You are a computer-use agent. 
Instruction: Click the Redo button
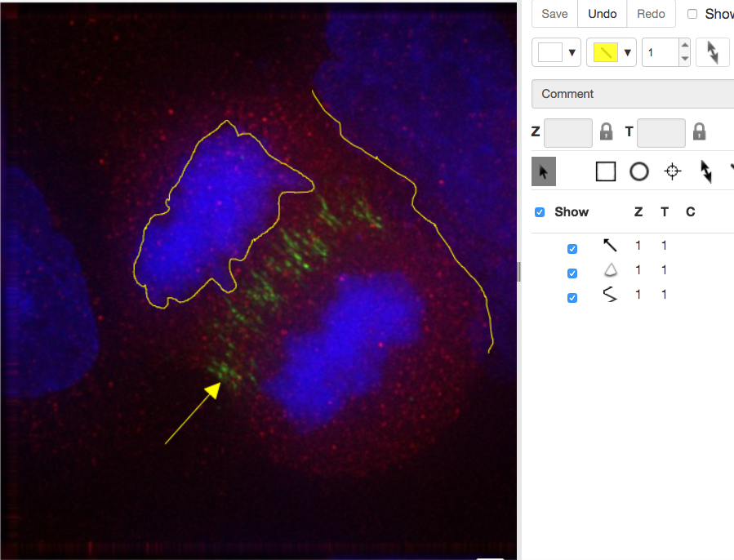tap(651, 14)
